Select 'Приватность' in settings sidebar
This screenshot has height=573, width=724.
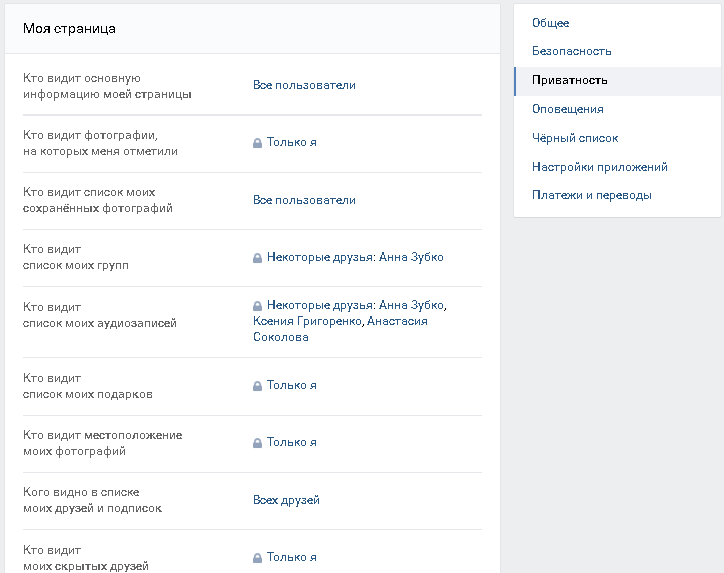570,80
